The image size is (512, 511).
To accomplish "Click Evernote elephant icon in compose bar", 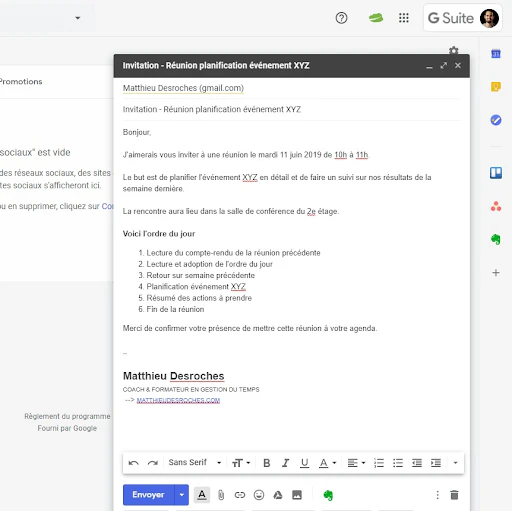I will tap(328, 495).
